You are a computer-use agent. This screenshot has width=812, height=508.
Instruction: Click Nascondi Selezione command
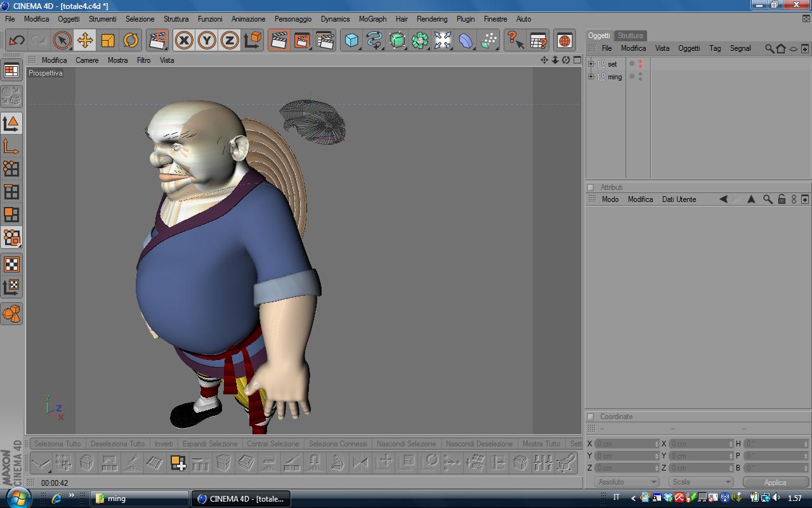click(x=406, y=444)
